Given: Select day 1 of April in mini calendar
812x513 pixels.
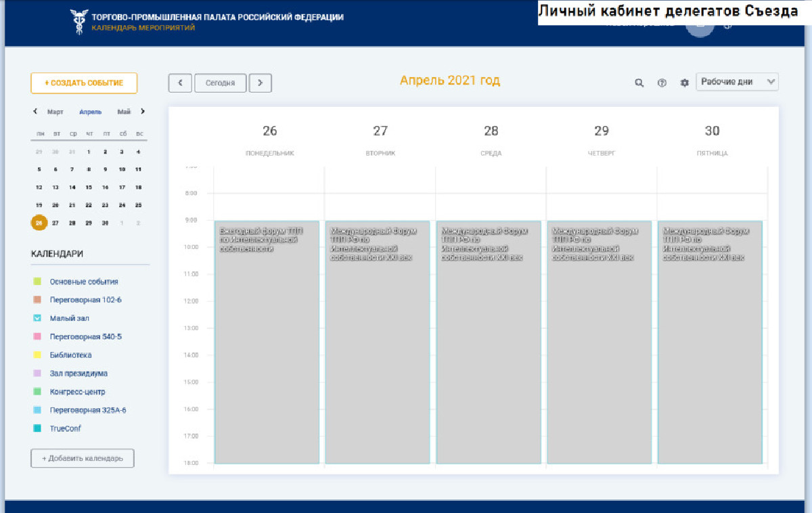Looking at the screenshot, I should (89, 152).
